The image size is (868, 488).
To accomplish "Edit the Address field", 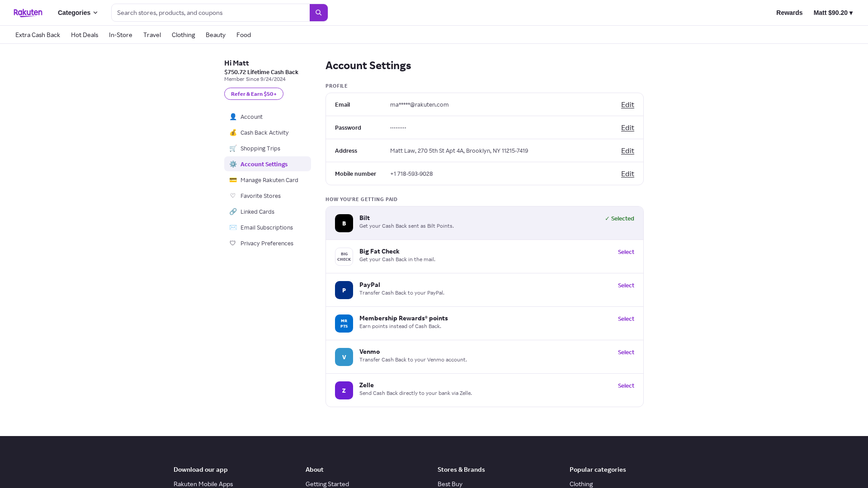I will tap(627, 150).
